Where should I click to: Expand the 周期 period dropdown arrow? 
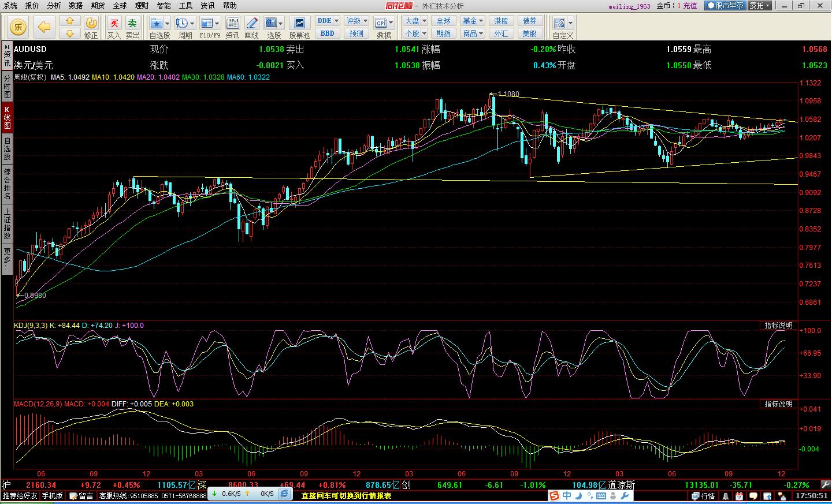(193, 23)
